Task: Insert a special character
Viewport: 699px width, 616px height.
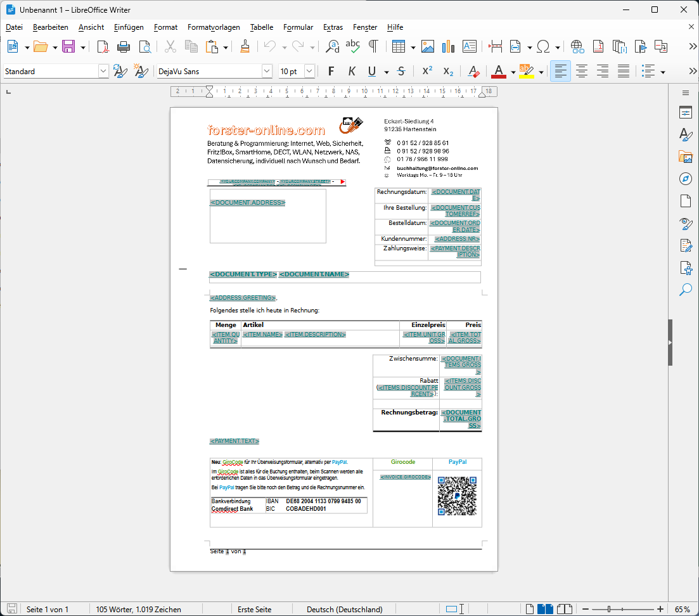Action: pos(544,46)
